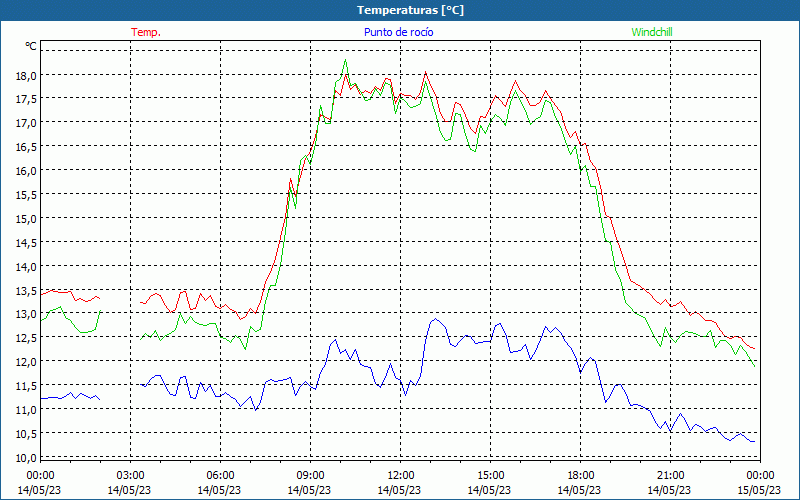Select the 18,0 y-axis value
The width and height of the screenshot is (800, 500).
point(26,76)
